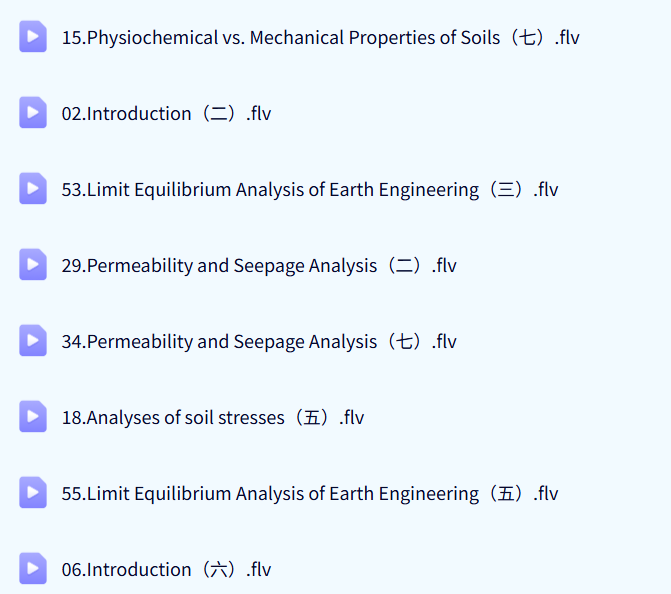Click the video icon beside 06.Introduction
The image size is (671, 594).
click(33, 570)
